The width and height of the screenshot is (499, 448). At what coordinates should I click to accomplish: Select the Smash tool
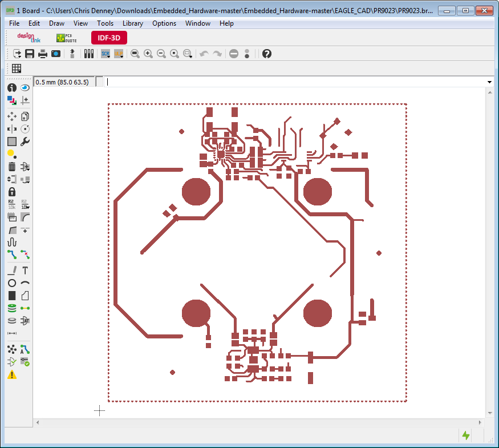(12, 217)
